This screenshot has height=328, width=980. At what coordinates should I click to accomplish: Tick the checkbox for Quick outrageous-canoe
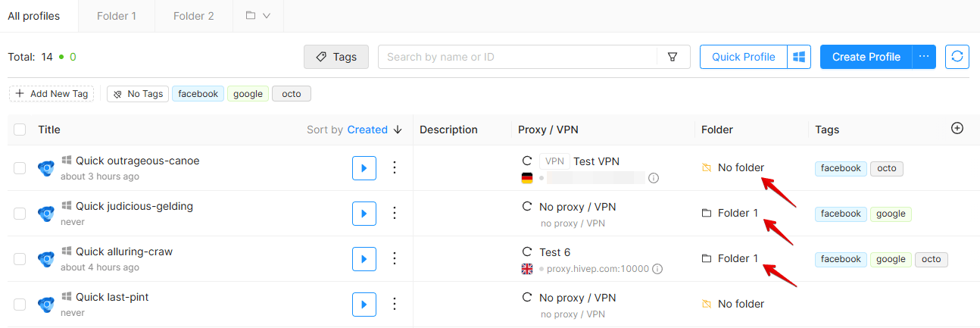[20, 168]
